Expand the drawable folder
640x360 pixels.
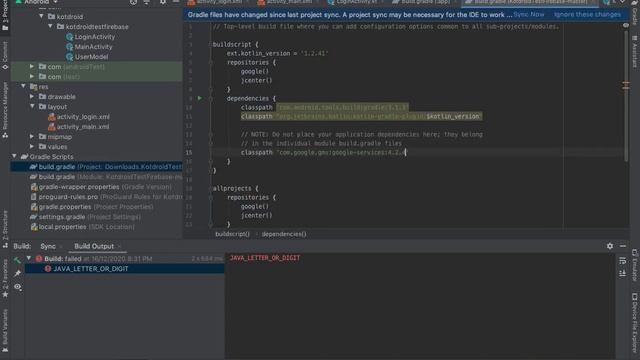click(x=32, y=97)
